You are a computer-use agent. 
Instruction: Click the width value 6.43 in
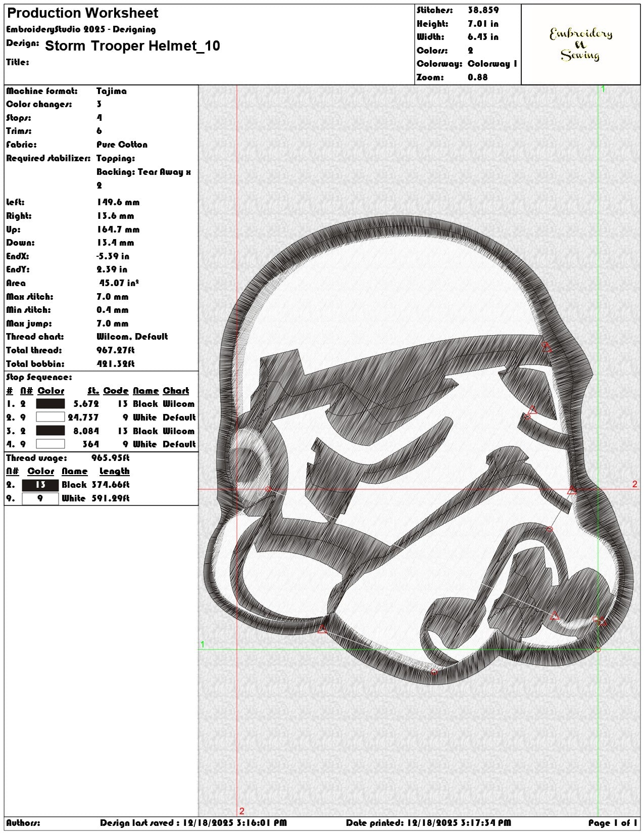coord(483,37)
